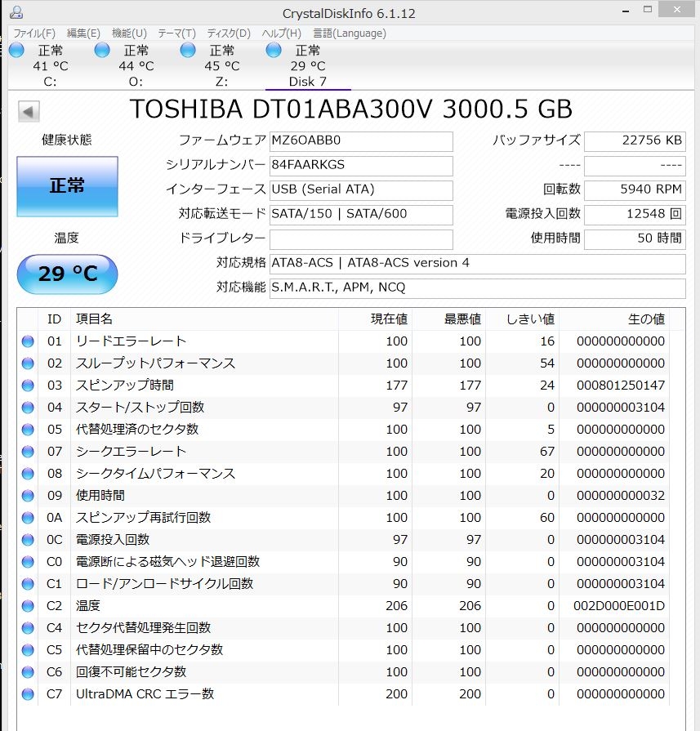The width and height of the screenshot is (700, 731).
Task: Click the status orb for attribute 03
Action: [28, 386]
